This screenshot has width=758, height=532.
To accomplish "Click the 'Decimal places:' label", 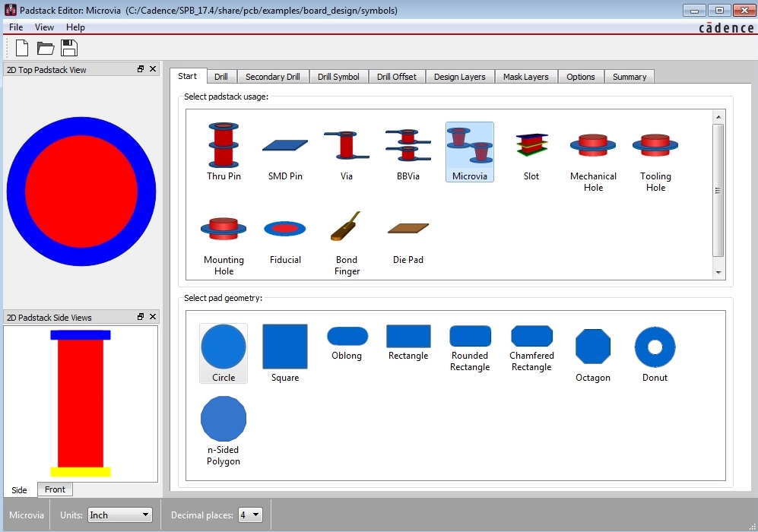I will (x=202, y=515).
